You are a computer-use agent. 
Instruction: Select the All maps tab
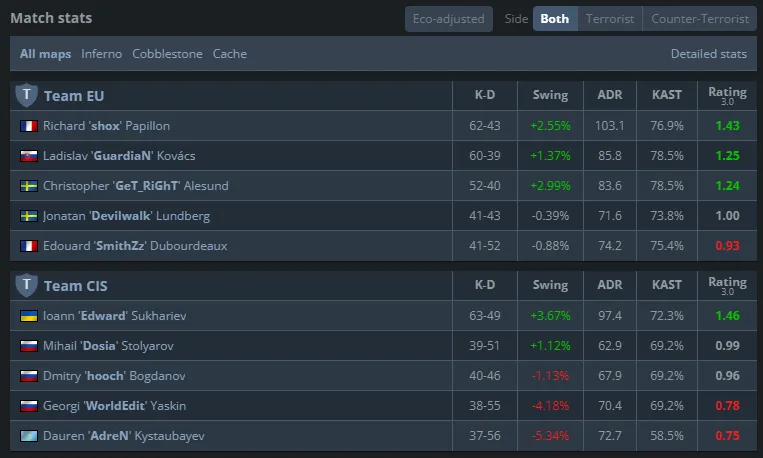click(x=46, y=54)
